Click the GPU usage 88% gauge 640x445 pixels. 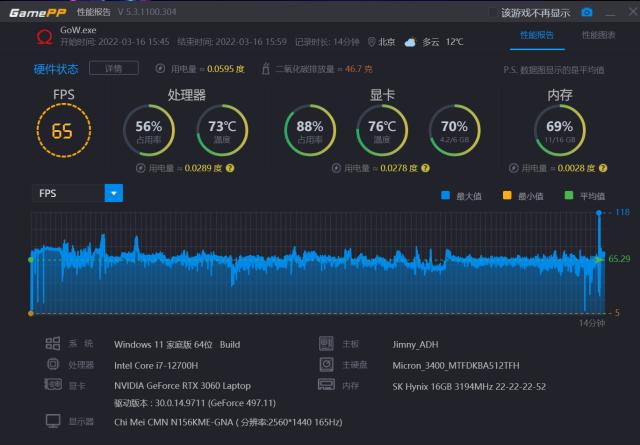[310, 130]
